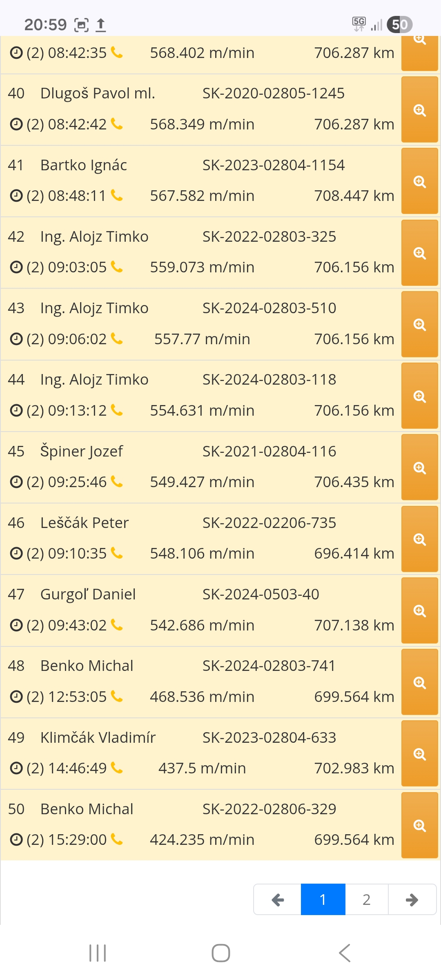Tap phone icon beside 09:25:46 arrival
The height and width of the screenshot is (980, 441).
click(x=117, y=482)
